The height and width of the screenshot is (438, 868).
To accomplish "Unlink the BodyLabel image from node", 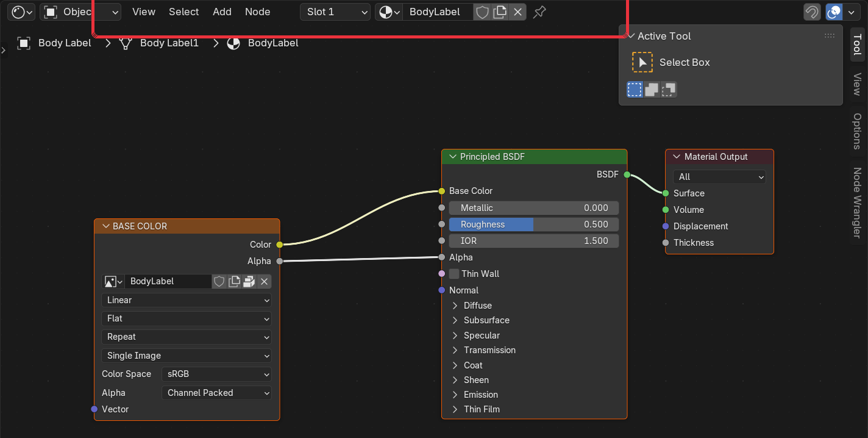I will pos(264,281).
